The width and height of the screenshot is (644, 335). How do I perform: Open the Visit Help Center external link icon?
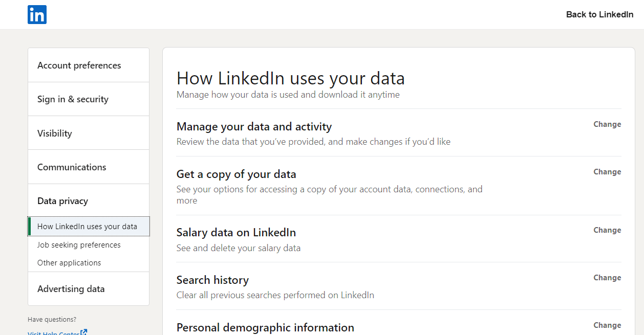click(x=85, y=332)
